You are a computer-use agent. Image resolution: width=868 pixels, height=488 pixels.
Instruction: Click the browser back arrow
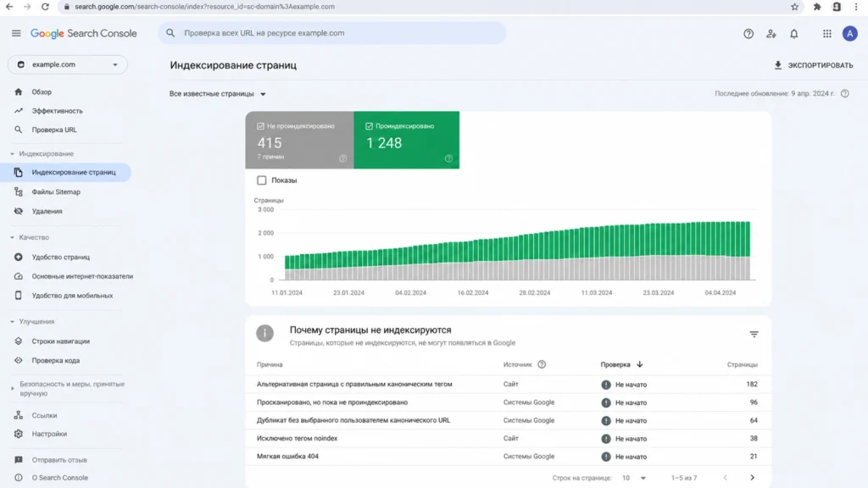click(9, 7)
